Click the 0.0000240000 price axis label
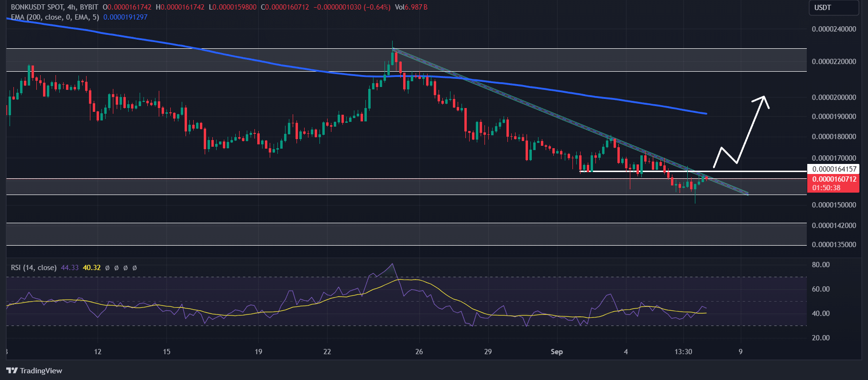868x380 pixels. click(x=834, y=29)
